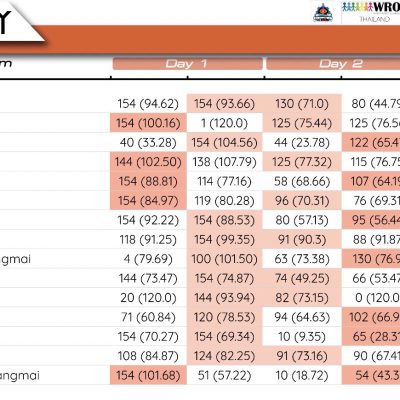Click cell showing 10 (9.35)
This screenshot has height=400, width=400.
[302, 336]
